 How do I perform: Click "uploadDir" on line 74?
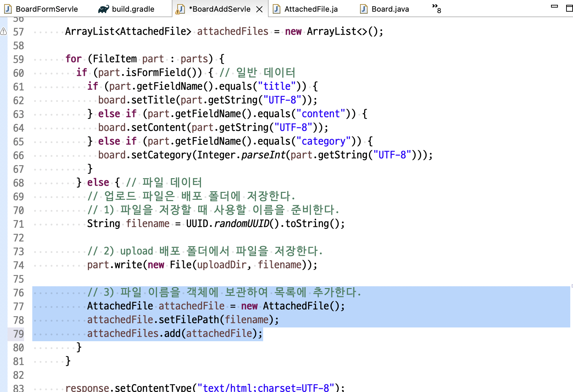[x=222, y=265]
